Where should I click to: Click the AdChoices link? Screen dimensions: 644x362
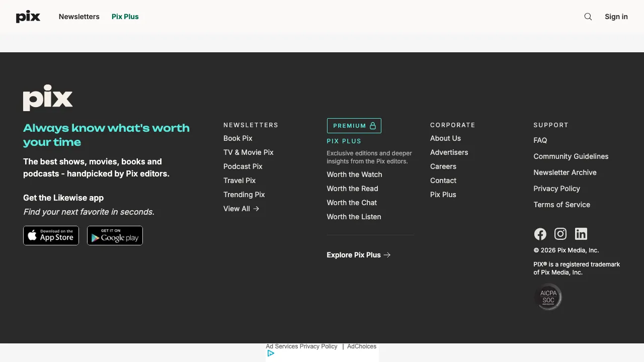pos(362,346)
